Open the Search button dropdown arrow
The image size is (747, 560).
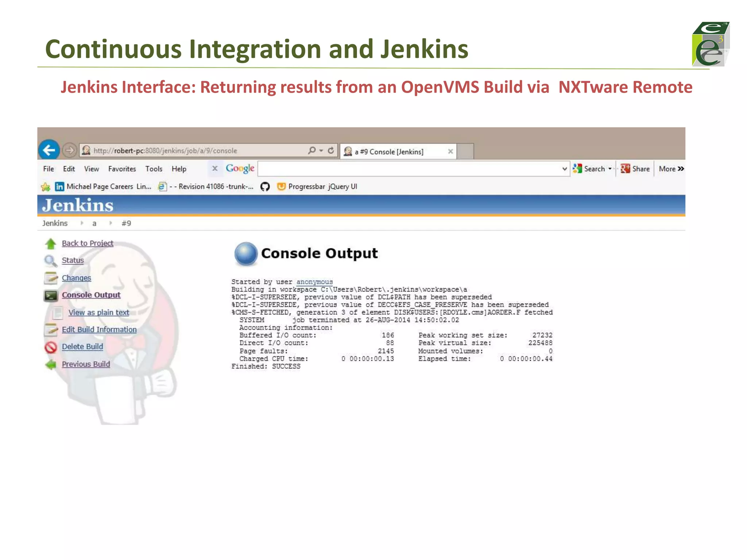click(610, 169)
